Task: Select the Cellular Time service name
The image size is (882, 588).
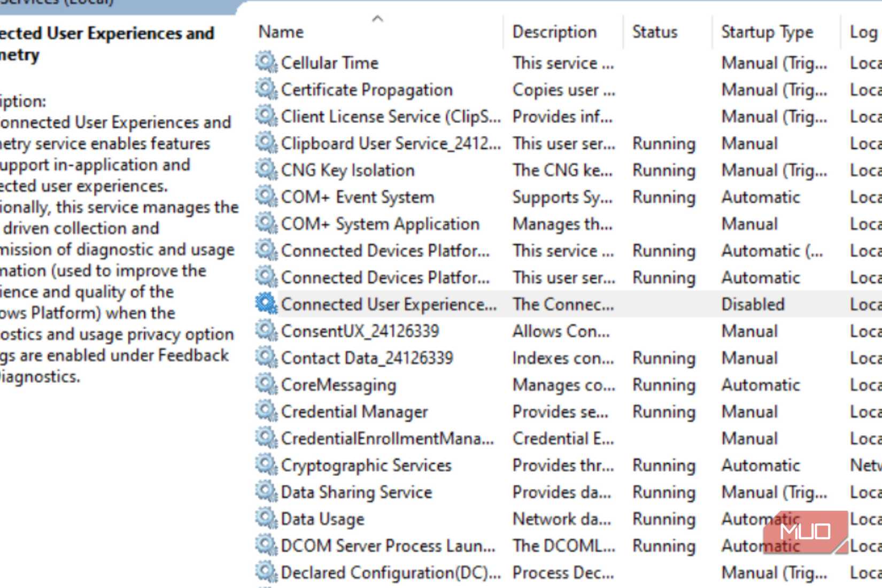Action: pos(330,63)
